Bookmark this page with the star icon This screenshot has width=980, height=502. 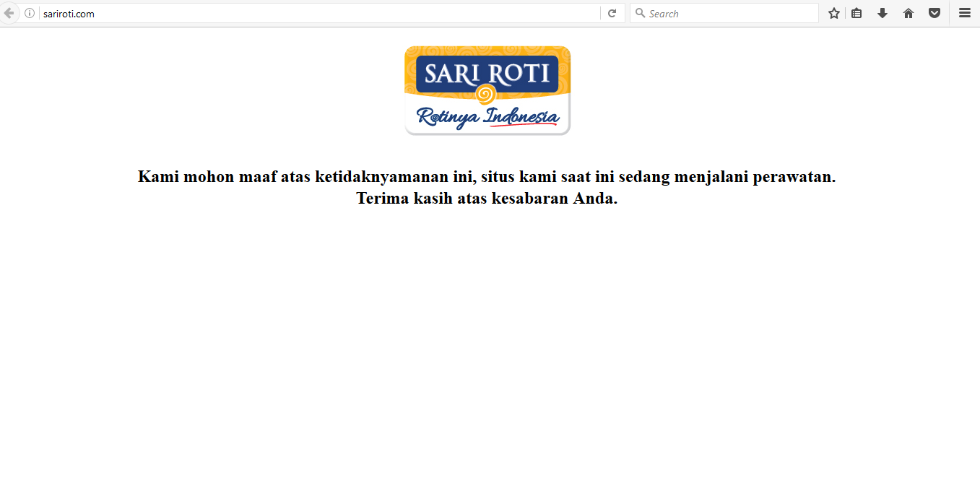point(833,13)
